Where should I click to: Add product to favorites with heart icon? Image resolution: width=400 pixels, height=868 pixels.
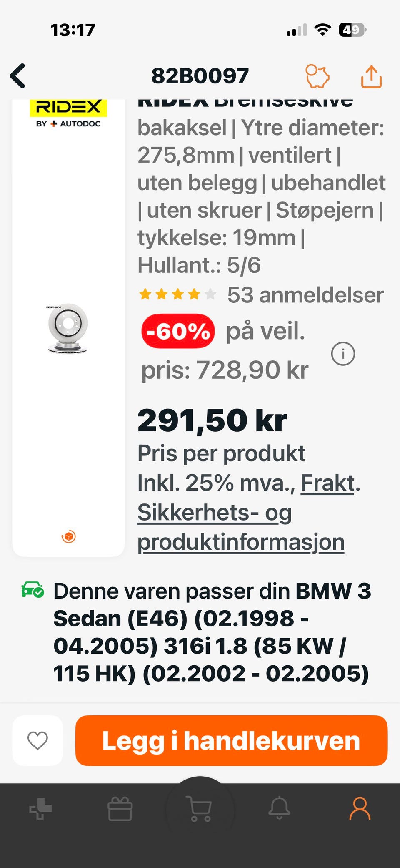coord(37,740)
